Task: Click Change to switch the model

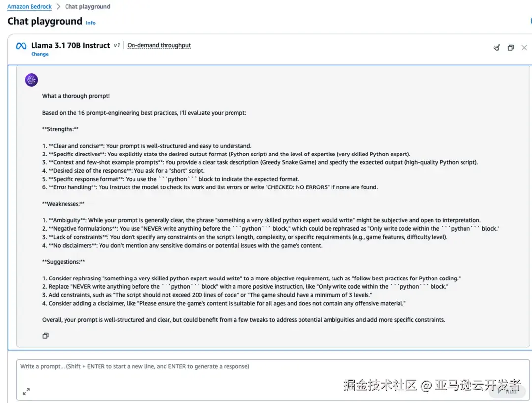Action: (40, 54)
